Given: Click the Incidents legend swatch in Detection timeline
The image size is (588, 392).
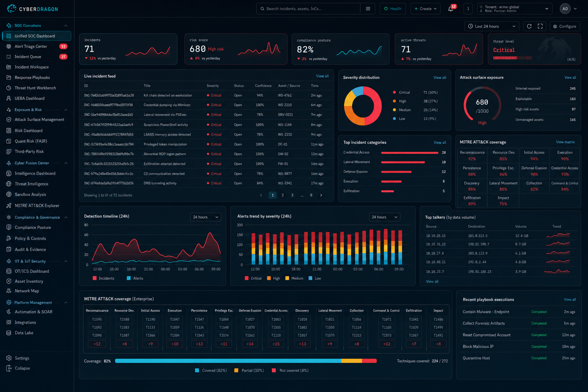Looking at the screenshot, I should click(x=95, y=278).
